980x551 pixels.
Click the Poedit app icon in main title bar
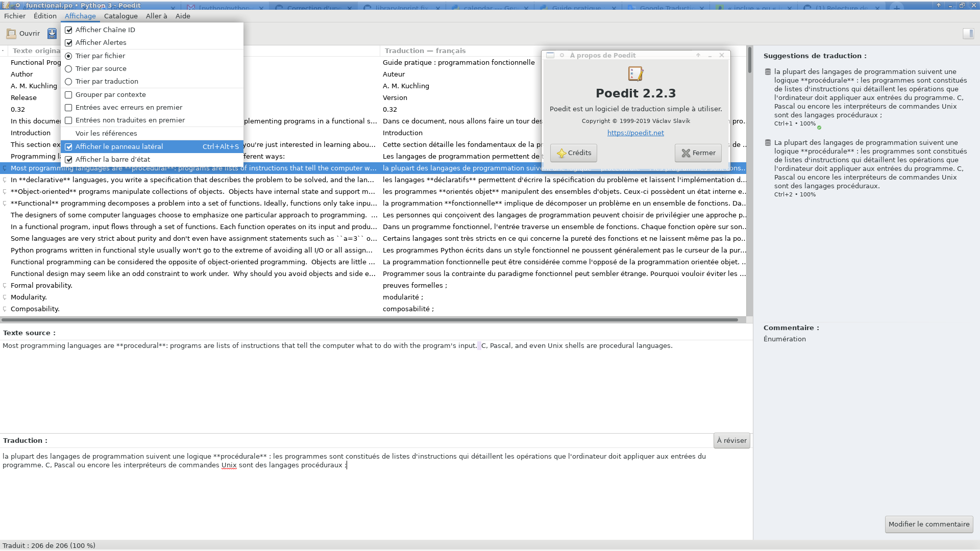pyautogui.click(x=6, y=5)
